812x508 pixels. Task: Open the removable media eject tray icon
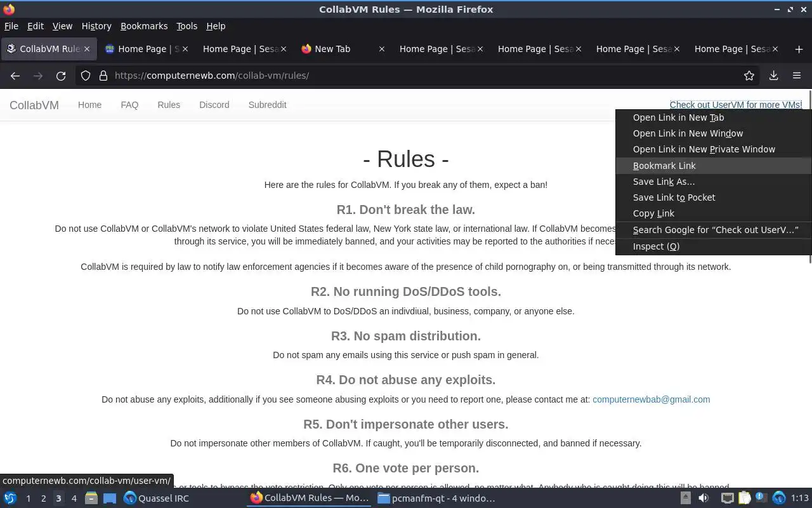tap(686, 498)
